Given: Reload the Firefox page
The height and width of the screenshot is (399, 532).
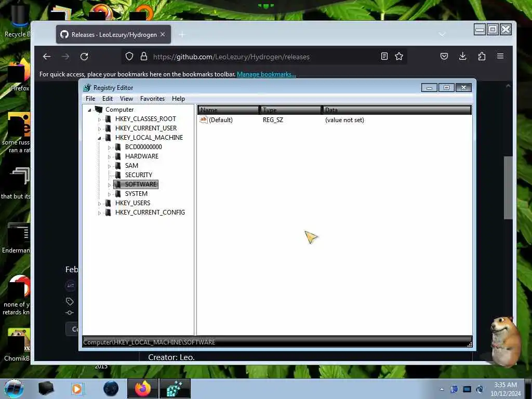Looking at the screenshot, I should click(84, 57).
